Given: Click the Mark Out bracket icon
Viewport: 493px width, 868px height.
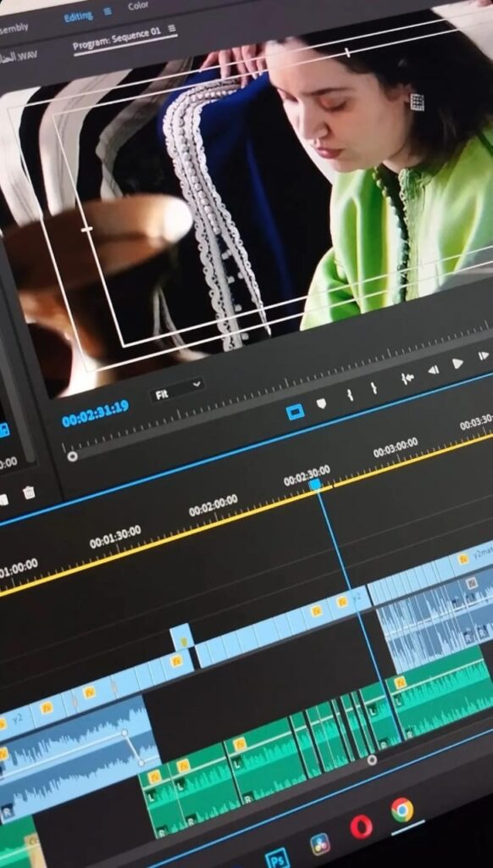Looking at the screenshot, I should point(374,387).
